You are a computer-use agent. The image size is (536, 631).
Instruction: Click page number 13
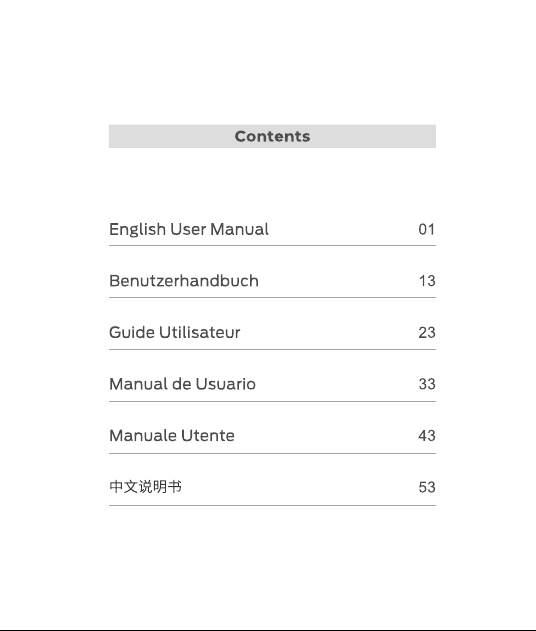427,281
